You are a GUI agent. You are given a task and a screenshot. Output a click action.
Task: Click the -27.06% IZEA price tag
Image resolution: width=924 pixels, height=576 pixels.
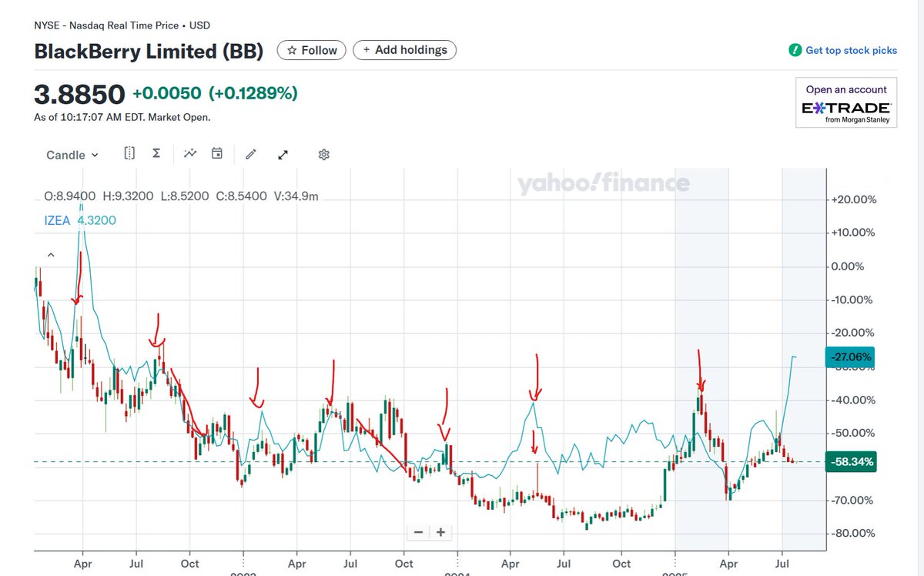point(850,357)
